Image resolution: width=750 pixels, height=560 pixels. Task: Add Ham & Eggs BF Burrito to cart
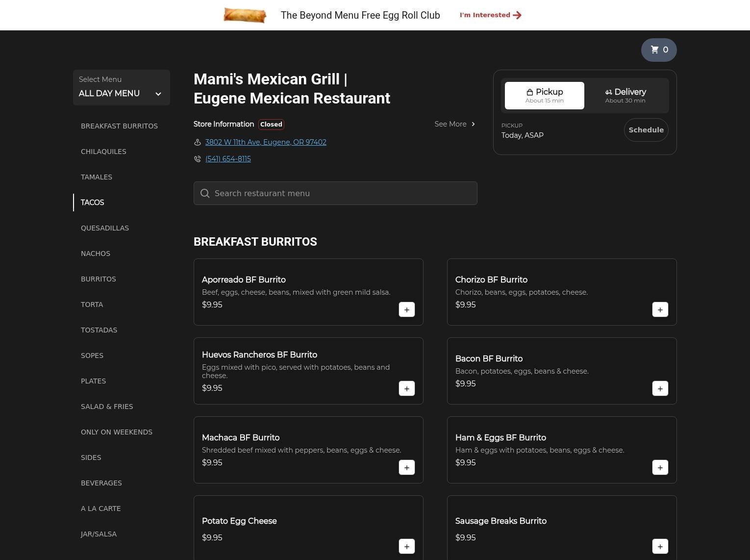coord(660,467)
